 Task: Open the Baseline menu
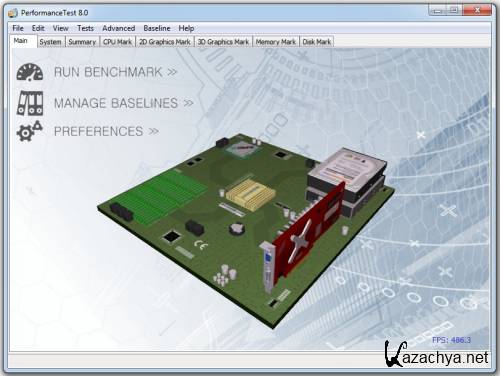(157, 28)
